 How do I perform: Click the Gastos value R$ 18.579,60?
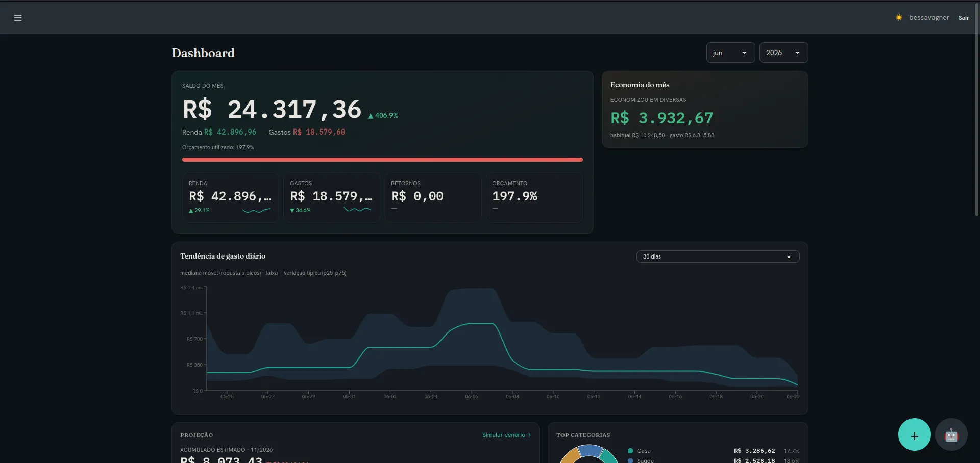(319, 132)
